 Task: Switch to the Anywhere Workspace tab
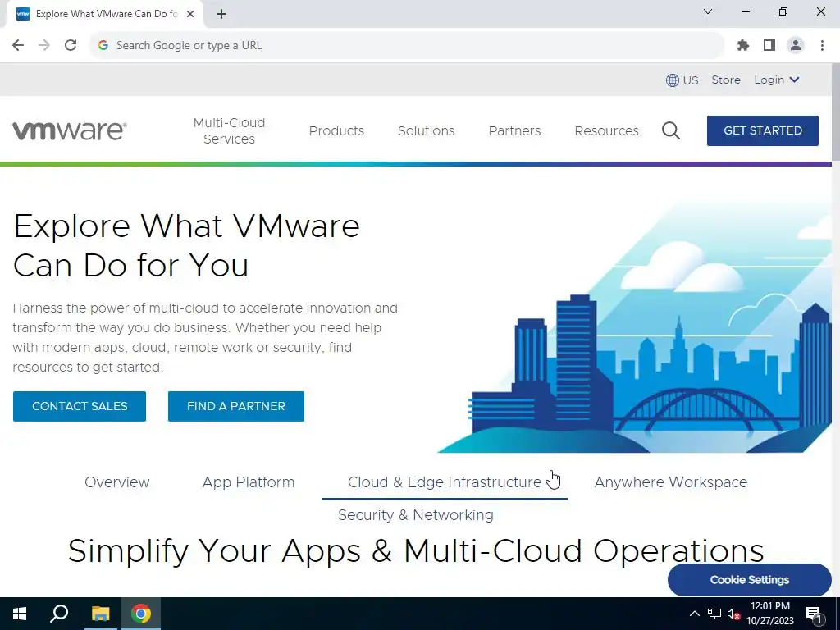(x=671, y=482)
